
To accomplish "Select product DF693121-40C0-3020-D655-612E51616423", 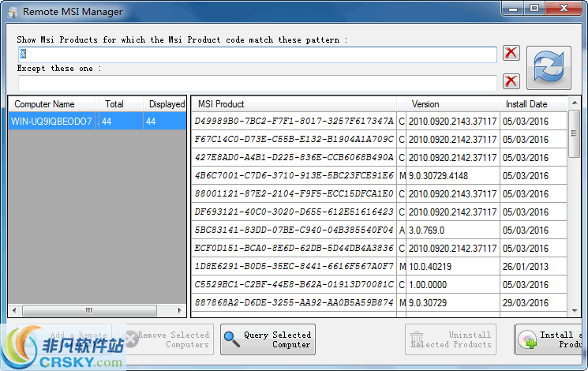I will click(294, 212).
